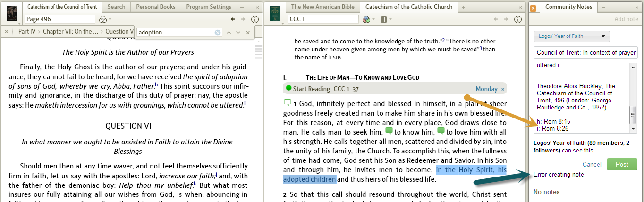Switch to Catechism of the Council of Trent tab
644x202 pixels.
[x=62, y=7]
